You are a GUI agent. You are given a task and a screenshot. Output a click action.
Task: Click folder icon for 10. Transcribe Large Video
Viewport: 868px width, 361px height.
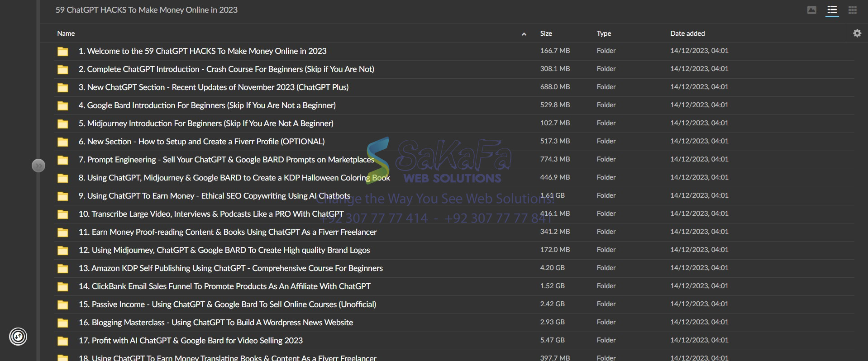point(63,214)
